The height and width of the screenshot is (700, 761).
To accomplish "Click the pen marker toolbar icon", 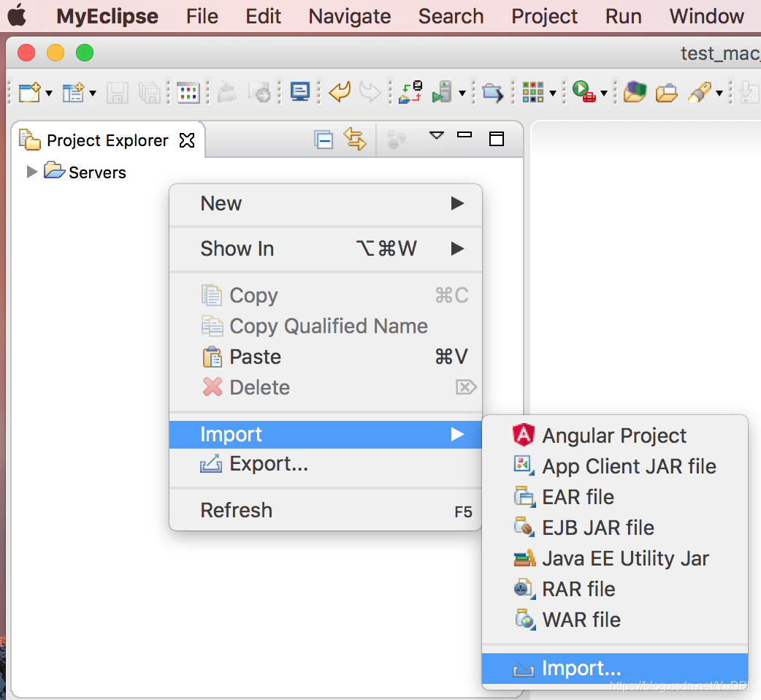I will tap(700, 92).
